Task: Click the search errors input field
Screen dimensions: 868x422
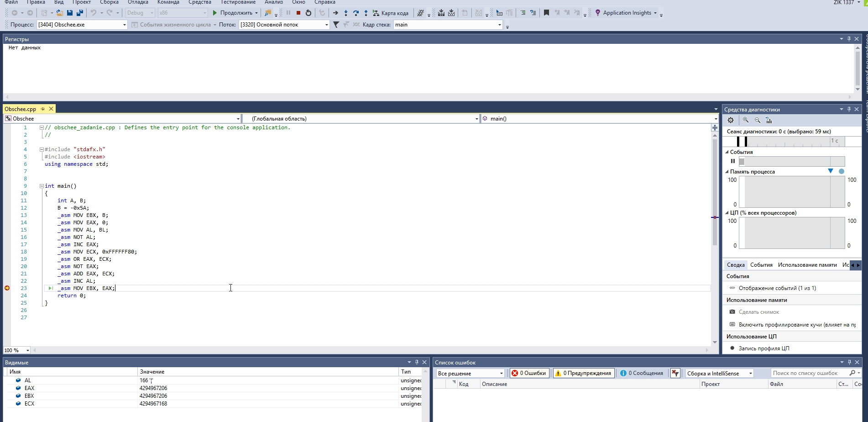Action: 810,373
